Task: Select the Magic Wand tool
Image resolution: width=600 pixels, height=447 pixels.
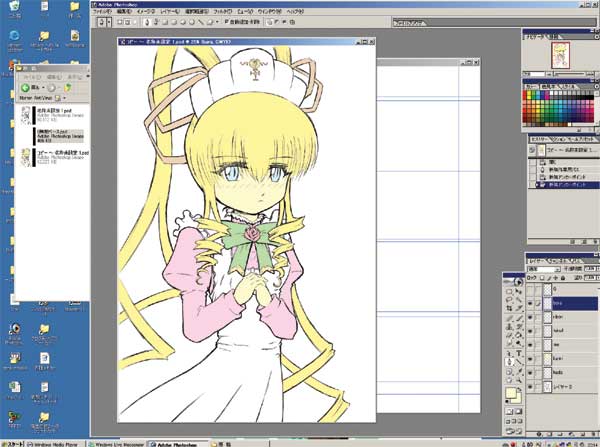Action: click(x=518, y=299)
